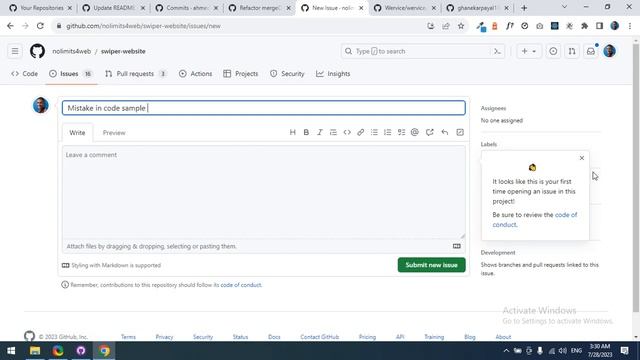Open the swiper-website repository link
The height and width of the screenshot is (360, 640).
(x=123, y=51)
